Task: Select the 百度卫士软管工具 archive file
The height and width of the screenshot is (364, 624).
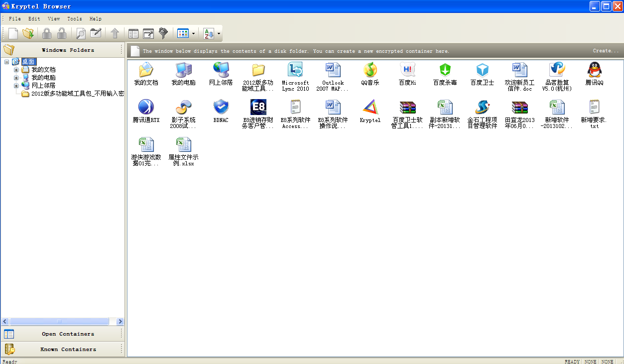Action: click(x=407, y=114)
